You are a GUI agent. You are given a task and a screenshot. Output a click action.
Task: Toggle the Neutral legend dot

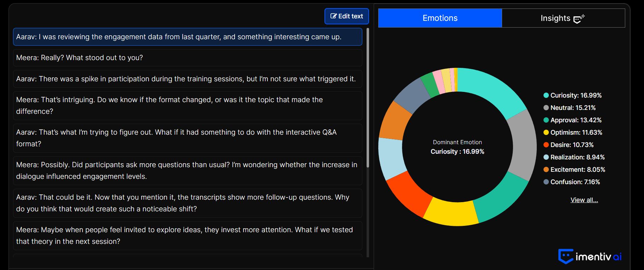pos(546,107)
